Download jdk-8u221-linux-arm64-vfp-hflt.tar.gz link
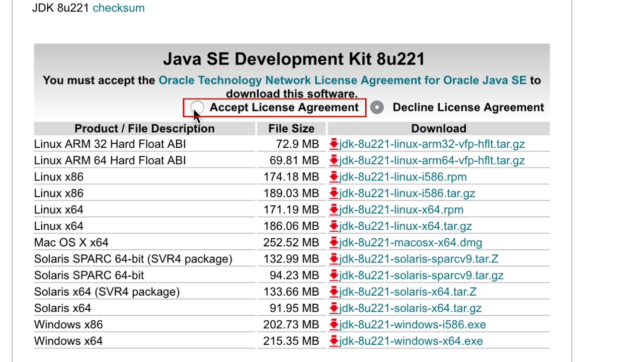 (x=432, y=161)
